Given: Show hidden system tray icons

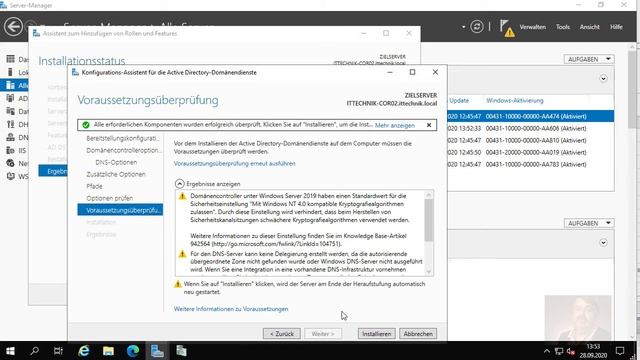Looking at the screenshot, I should click(547, 351).
